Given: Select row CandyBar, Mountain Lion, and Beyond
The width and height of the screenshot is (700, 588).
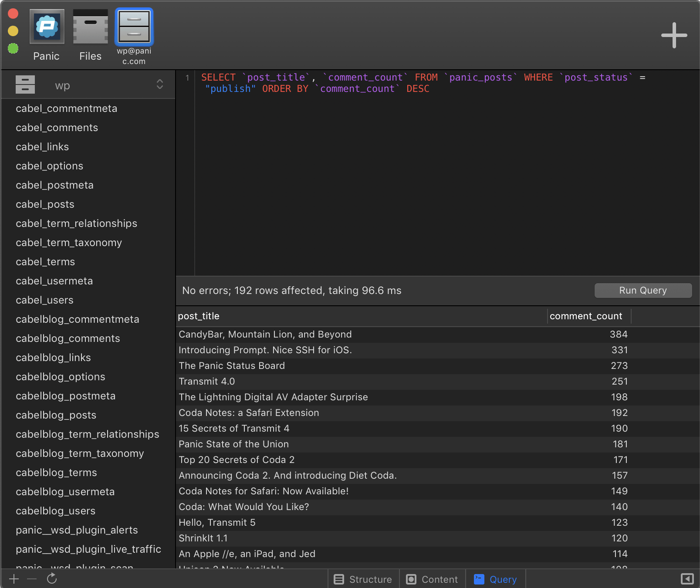Looking at the screenshot, I should pos(438,335).
